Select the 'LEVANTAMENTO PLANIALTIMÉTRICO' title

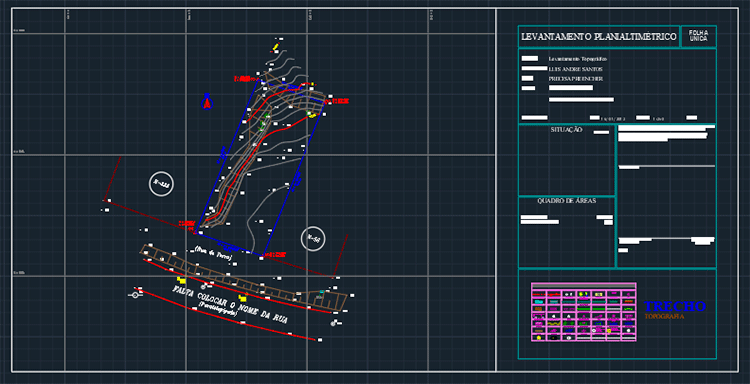coord(598,37)
